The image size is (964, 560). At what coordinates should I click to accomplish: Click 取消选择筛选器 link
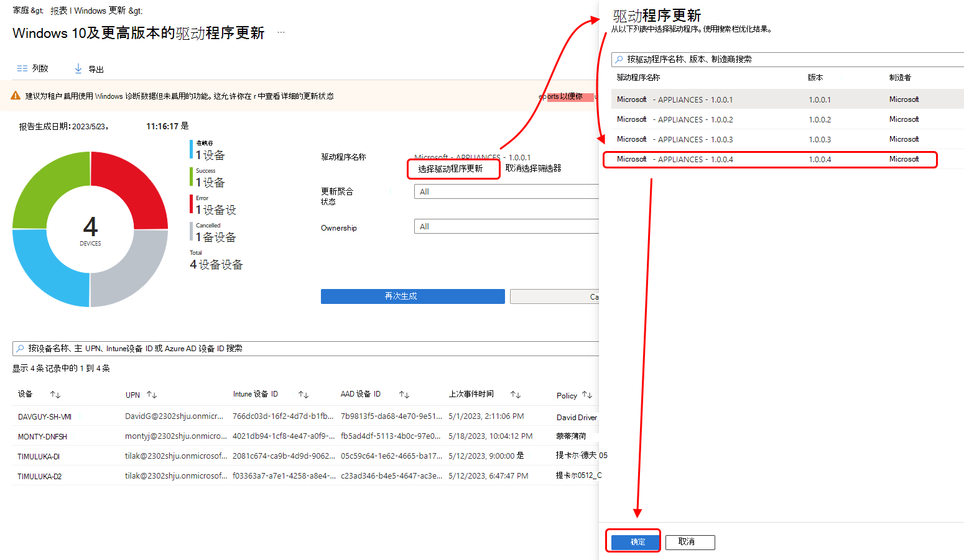[x=533, y=168]
